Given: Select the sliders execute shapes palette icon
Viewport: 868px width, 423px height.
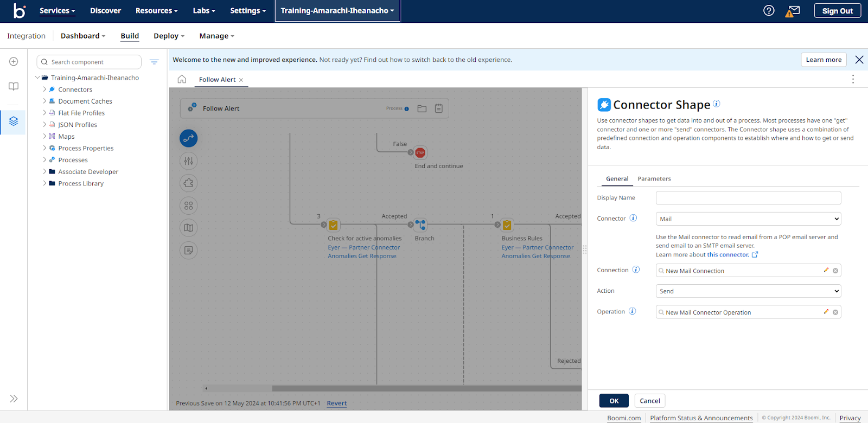Looking at the screenshot, I should coord(188,161).
